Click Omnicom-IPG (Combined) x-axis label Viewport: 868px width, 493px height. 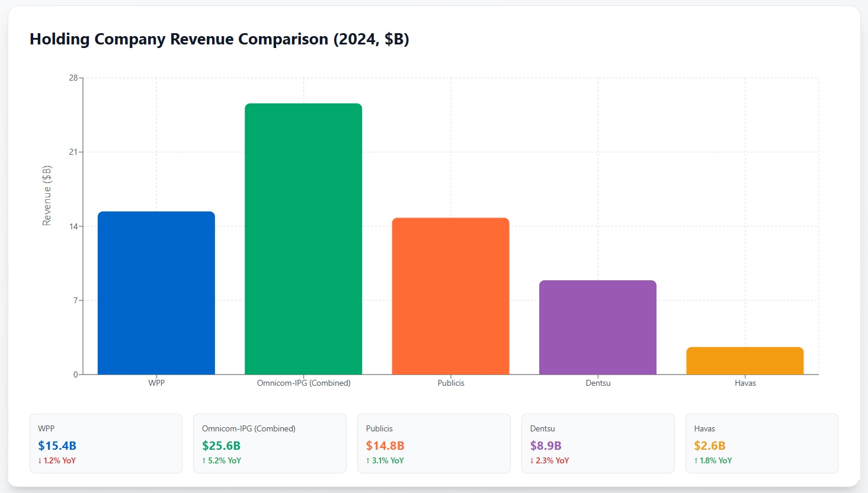coord(303,383)
